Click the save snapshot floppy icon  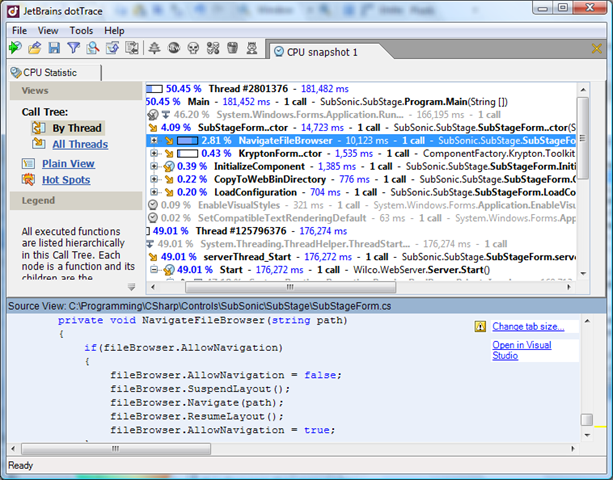[x=54, y=48]
